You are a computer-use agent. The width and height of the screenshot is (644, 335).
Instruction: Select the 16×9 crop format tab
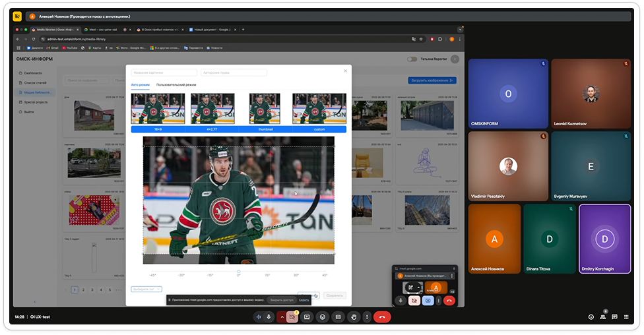tap(158, 130)
